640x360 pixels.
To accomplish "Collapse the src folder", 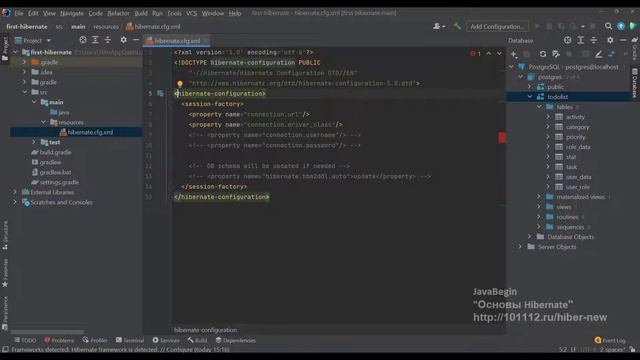I will pyautogui.click(x=24, y=92).
